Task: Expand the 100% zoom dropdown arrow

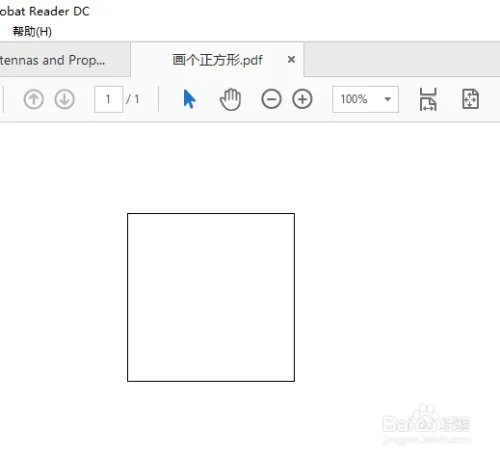Action: tap(388, 99)
